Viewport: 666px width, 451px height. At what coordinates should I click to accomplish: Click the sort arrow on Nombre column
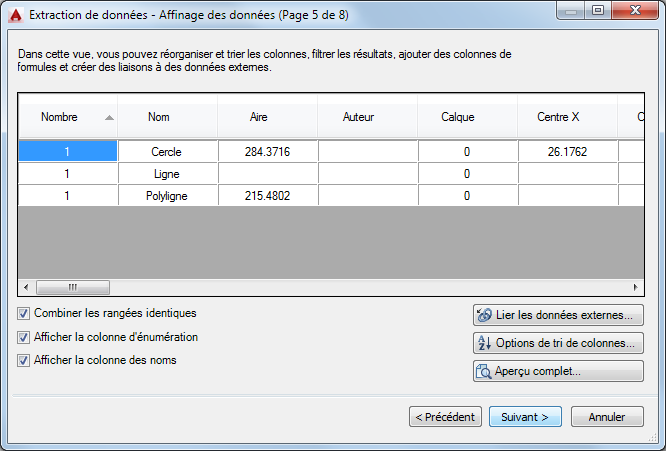(109, 117)
